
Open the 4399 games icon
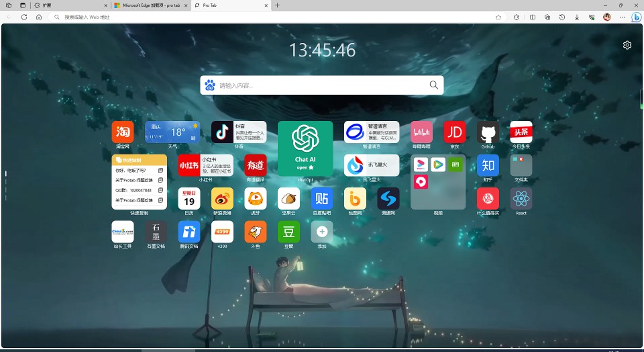pyautogui.click(x=222, y=232)
